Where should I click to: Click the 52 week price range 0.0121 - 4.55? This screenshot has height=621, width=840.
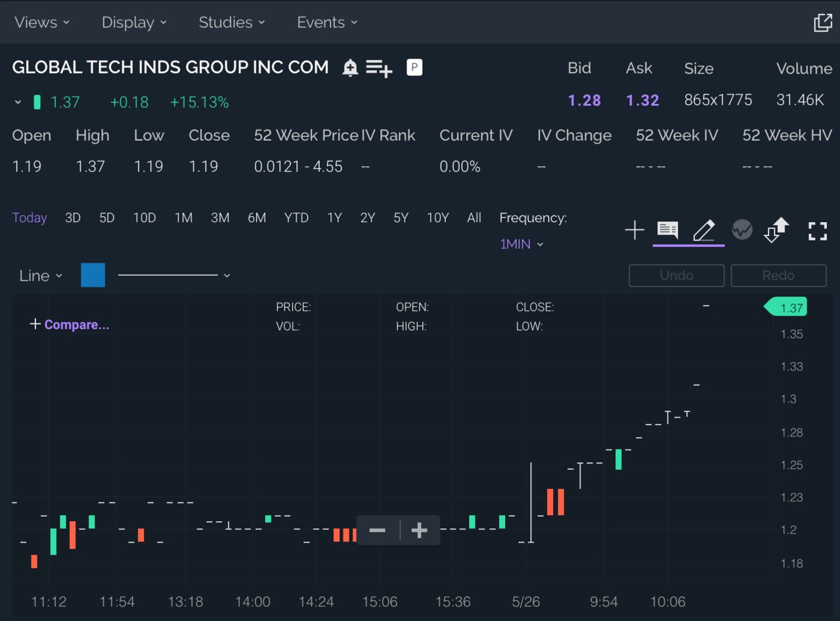(x=298, y=167)
